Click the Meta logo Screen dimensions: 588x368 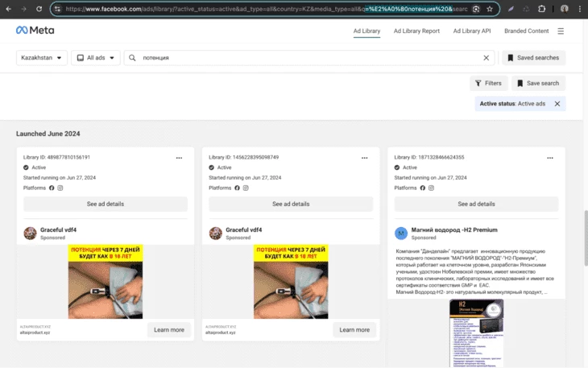point(35,31)
